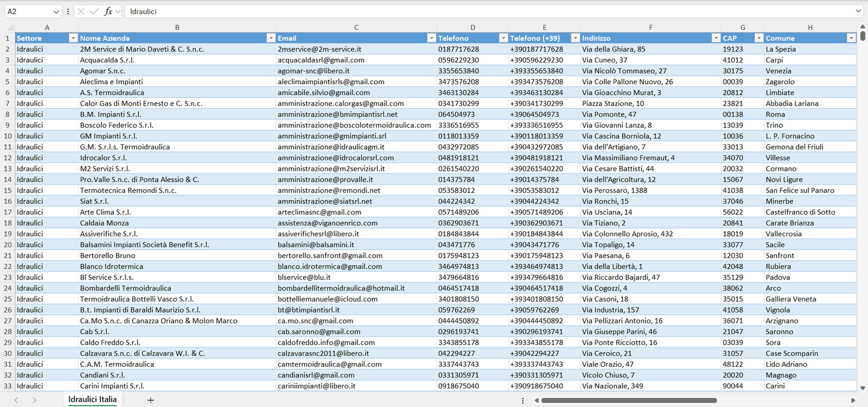868x407 pixels.
Task: Select the cell containing acquacaldasrl@gmail.com
Action: point(321,60)
